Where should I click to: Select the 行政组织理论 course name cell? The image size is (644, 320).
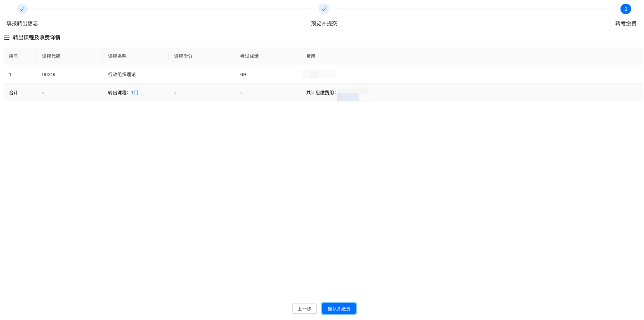tap(122, 74)
